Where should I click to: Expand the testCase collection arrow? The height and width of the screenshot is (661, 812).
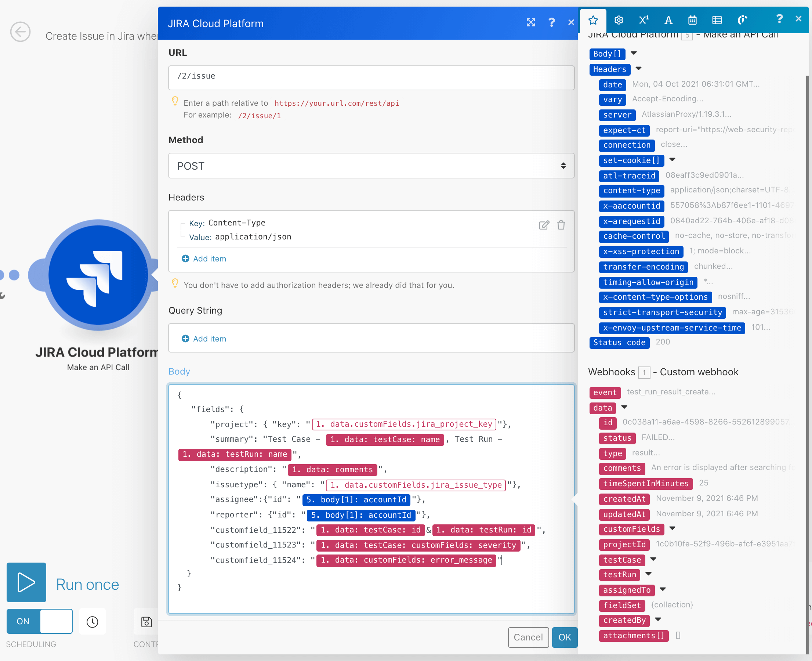653,559
